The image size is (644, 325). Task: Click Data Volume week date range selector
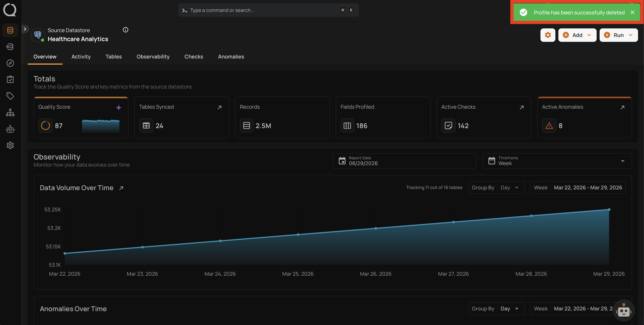578,188
